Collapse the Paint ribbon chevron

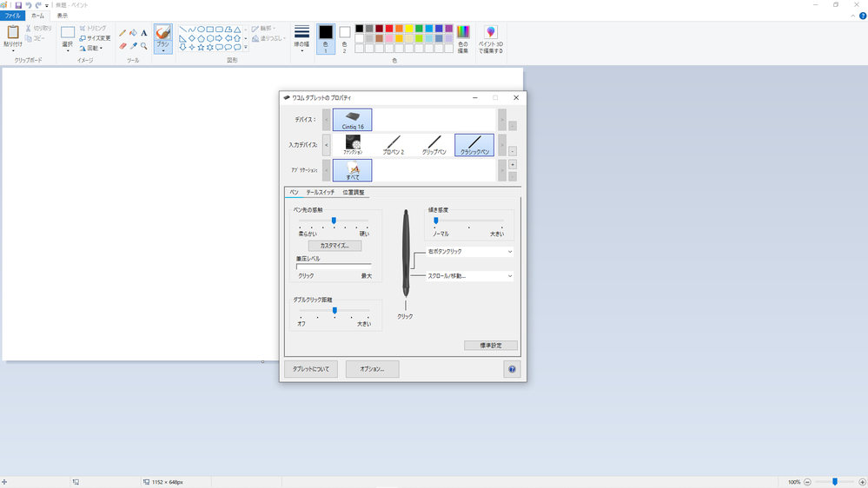(853, 16)
